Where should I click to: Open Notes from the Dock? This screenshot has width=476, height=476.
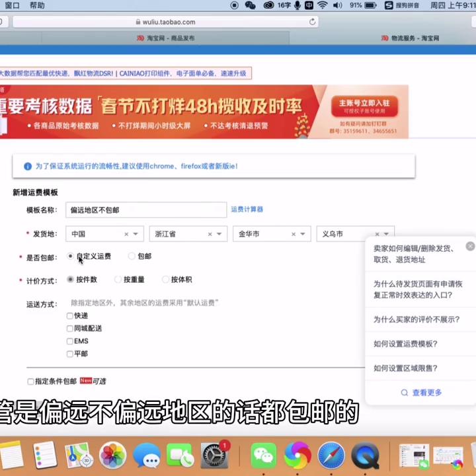[x=11, y=455]
